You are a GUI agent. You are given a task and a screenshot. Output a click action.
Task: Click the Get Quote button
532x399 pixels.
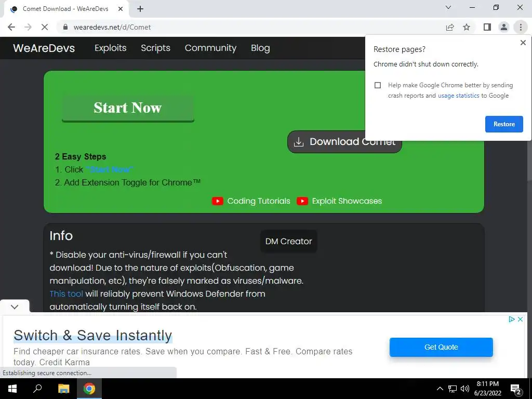point(441,347)
